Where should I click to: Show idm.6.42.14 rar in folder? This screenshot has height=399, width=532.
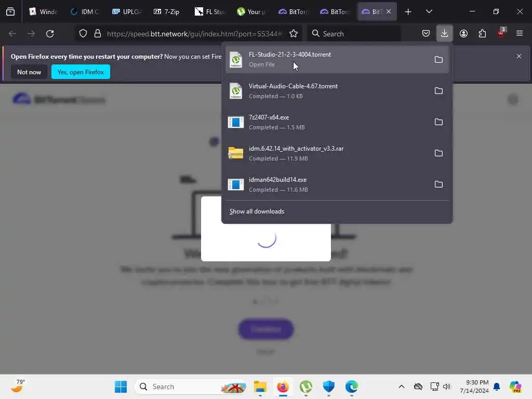coord(438,153)
